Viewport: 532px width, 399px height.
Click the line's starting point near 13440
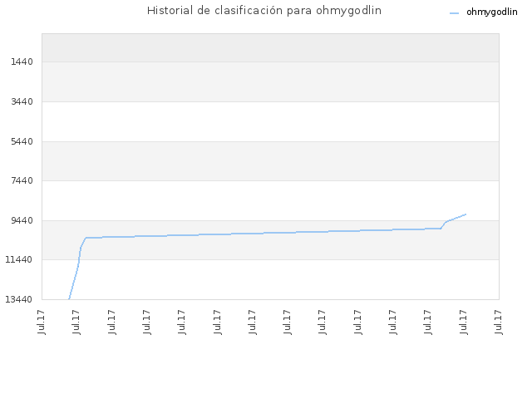point(69,298)
